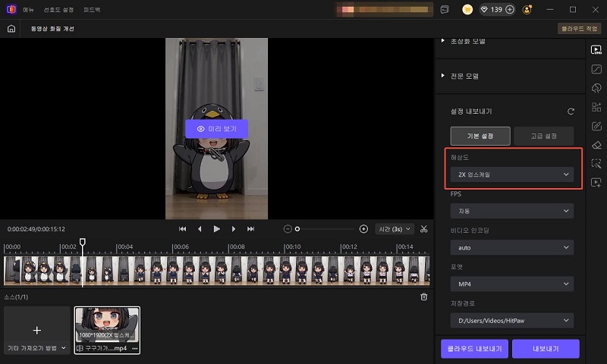Click the filmstrip at 00:10
The width and height of the screenshot is (607, 364).
click(x=286, y=271)
